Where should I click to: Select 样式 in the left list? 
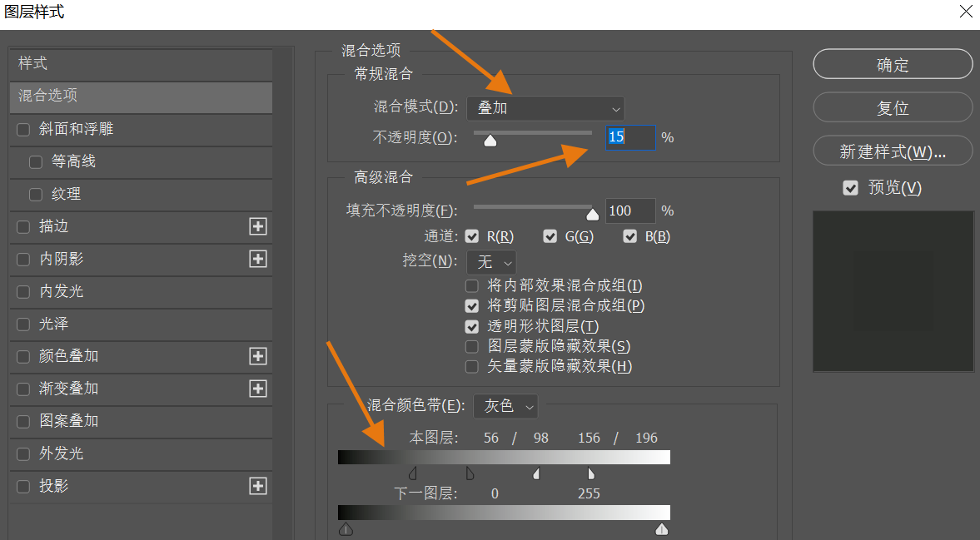[x=142, y=64]
